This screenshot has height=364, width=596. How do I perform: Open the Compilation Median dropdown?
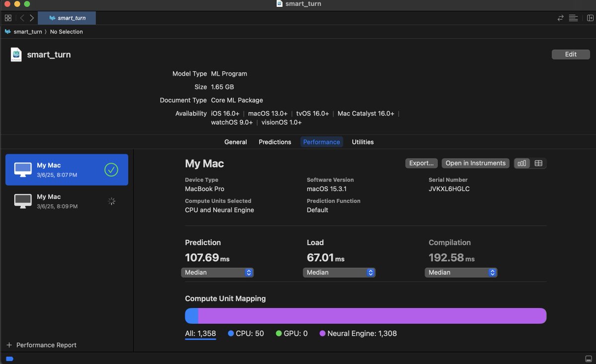pos(461,273)
